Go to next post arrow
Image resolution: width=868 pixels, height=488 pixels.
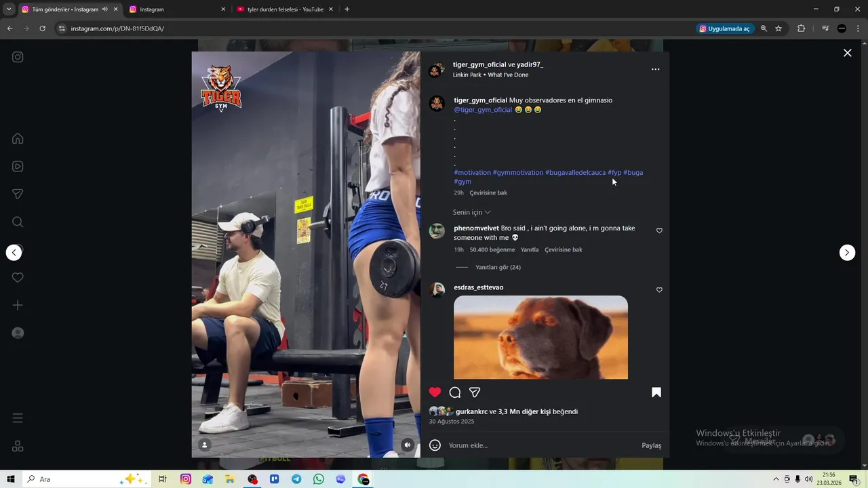point(847,252)
